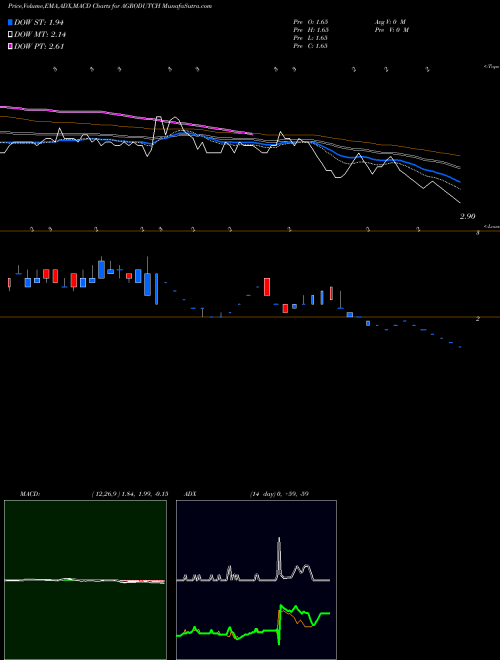500x660 pixels.
Task: Click the magenta DOW PT legend swatch
Action: point(10,47)
